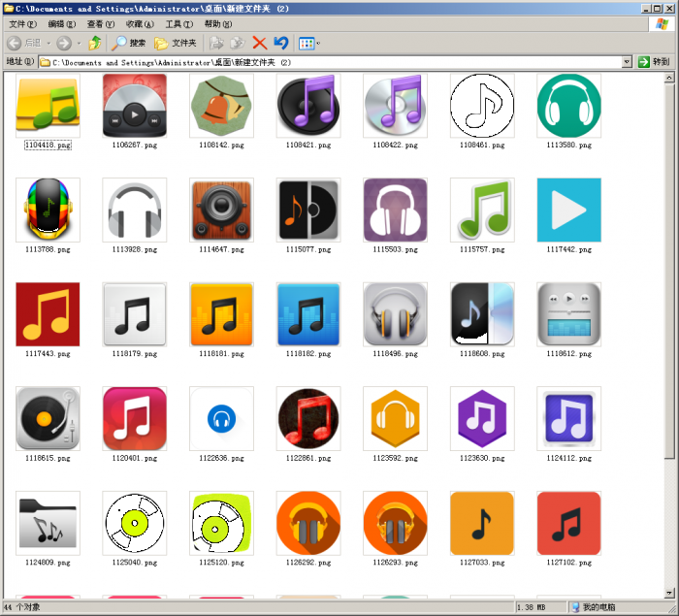Viewport: 679px width, 616px height.
Task: Toggle the Folders (文件夹) pane button
Action: pyautogui.click(x=176, y=43)
